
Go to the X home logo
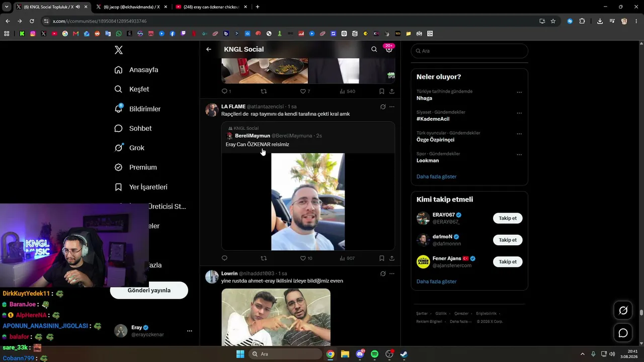[119, 50]
